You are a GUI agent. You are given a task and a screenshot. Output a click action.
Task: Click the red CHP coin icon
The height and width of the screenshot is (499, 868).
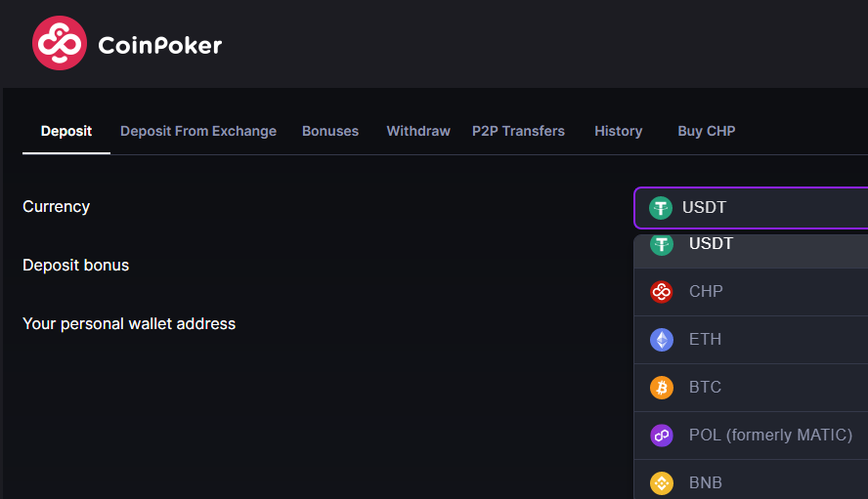[x=662, y=292]
